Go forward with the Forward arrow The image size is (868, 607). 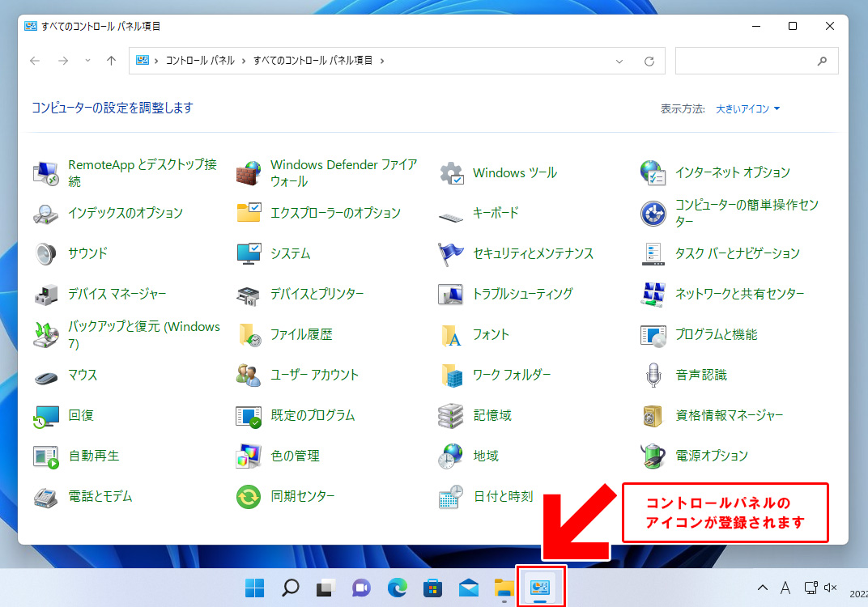[x=63, y=61]
